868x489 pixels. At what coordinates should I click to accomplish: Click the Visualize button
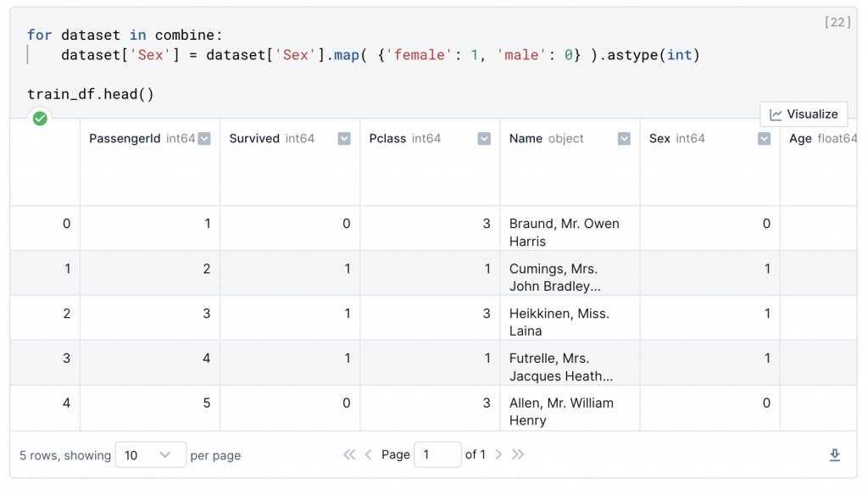pos(804,114)
